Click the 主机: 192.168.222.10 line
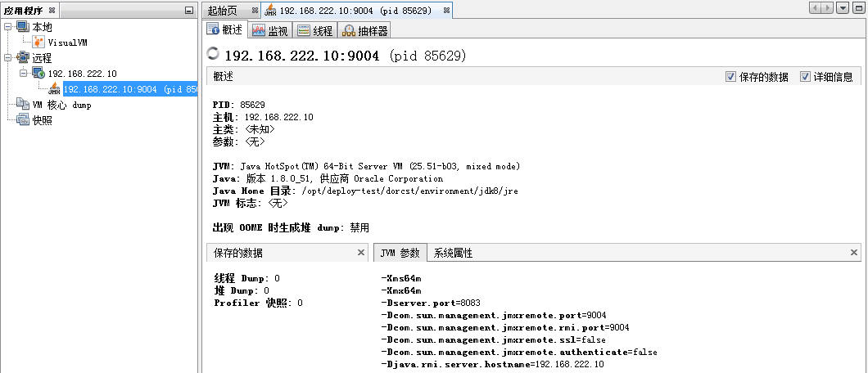The width and height of the screenshot is (868, 373). pyautogui.click(x=263, y=117)
